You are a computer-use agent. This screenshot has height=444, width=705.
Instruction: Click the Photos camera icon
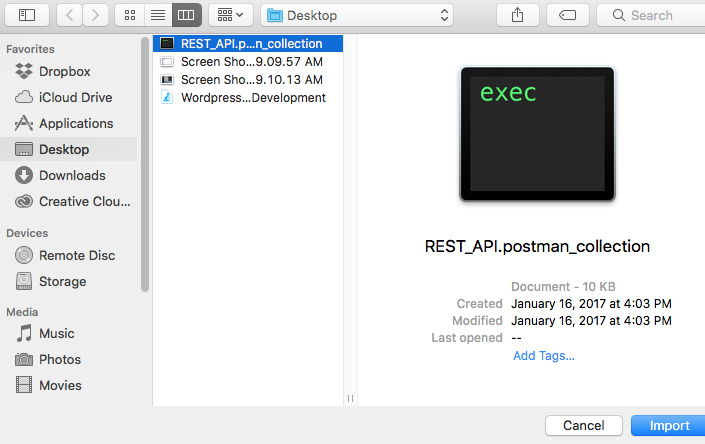tap(24, 360)
